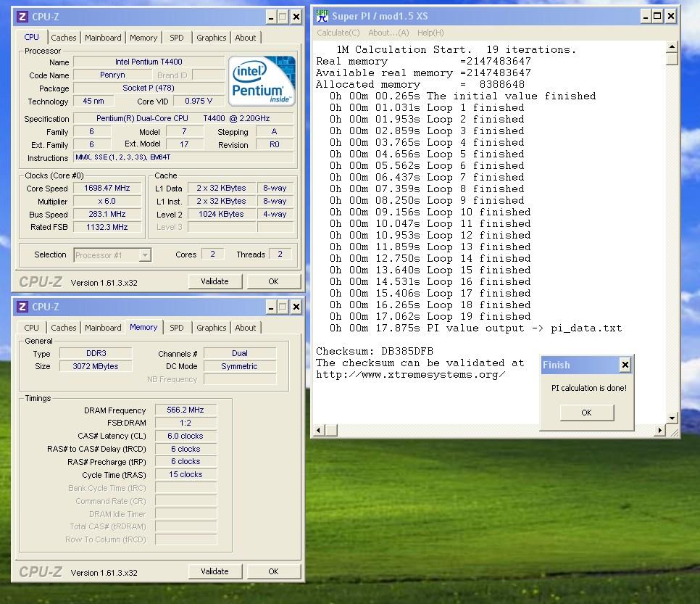Click the Core VID value 0.975 V

point(199,101)
